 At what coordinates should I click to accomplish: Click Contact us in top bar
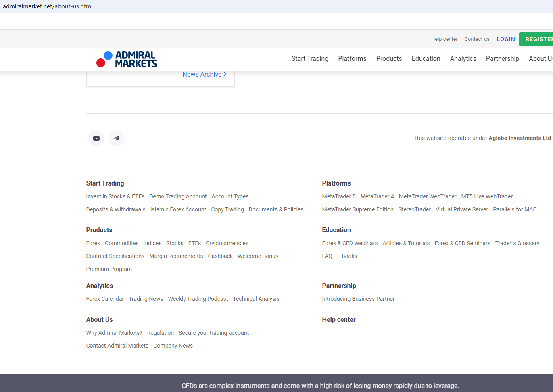477,39
